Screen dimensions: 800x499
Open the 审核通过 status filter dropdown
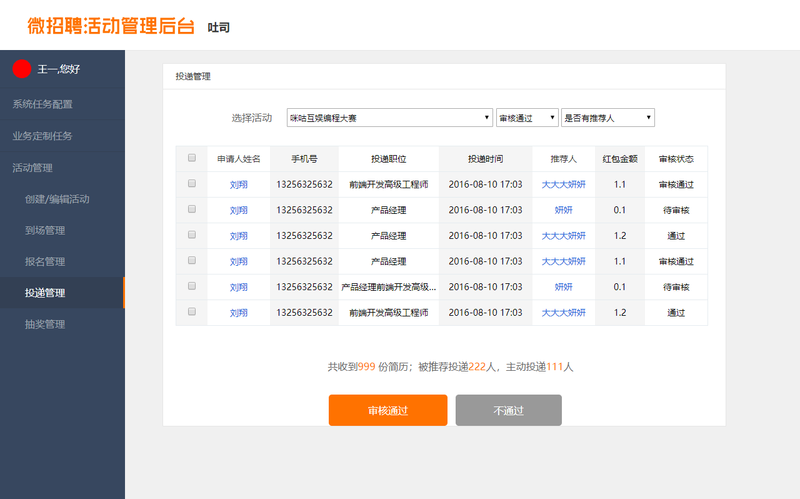pos(527,118)
